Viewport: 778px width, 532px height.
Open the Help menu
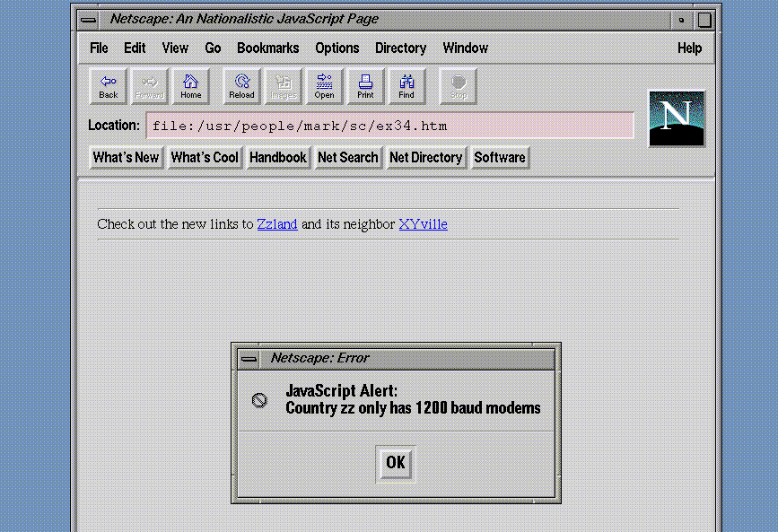tap(689, 48)
